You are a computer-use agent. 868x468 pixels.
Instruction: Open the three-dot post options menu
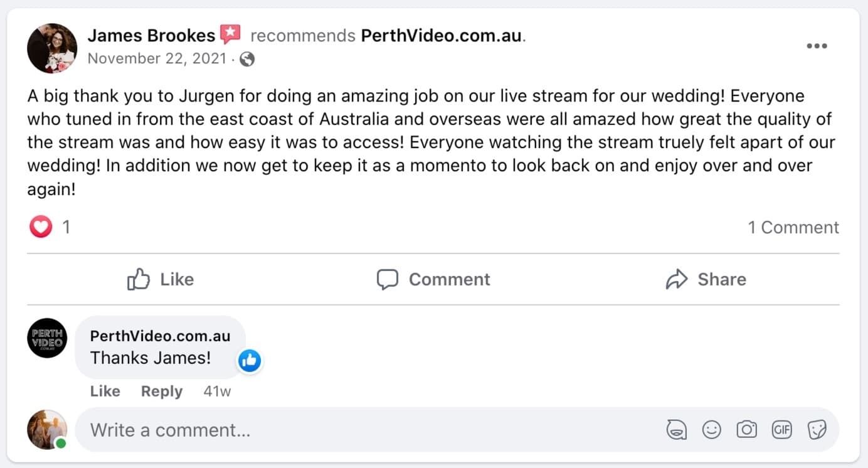[x=817, y=46]
